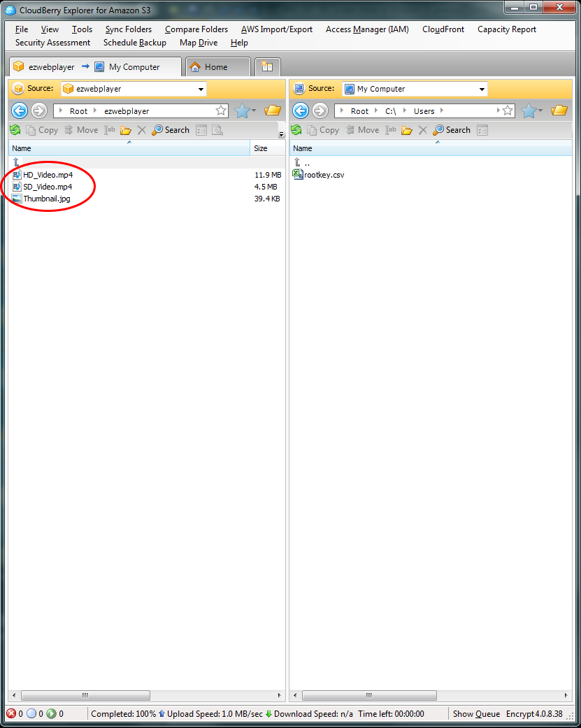The height and width of the screenshot is (728, 581).
Task: Open the new tab icon button
Action: click(x=267, y=67)
